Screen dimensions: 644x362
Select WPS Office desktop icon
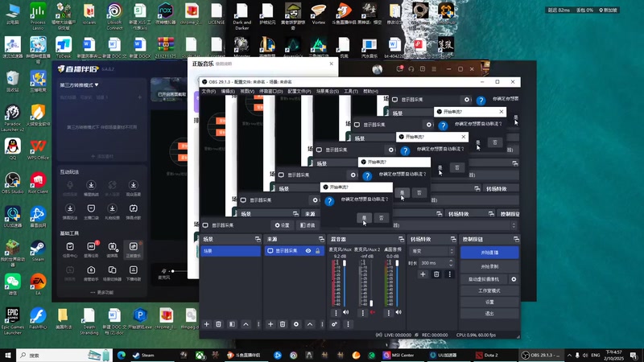[38, 150]
